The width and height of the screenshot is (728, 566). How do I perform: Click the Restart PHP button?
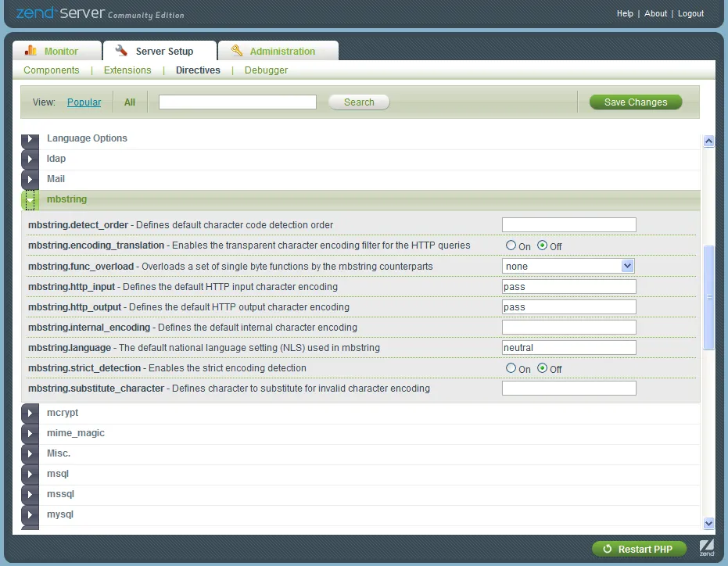639,549
